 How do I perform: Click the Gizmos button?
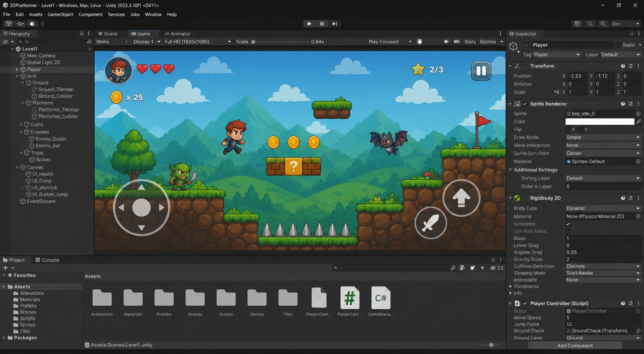click(488, 42)
